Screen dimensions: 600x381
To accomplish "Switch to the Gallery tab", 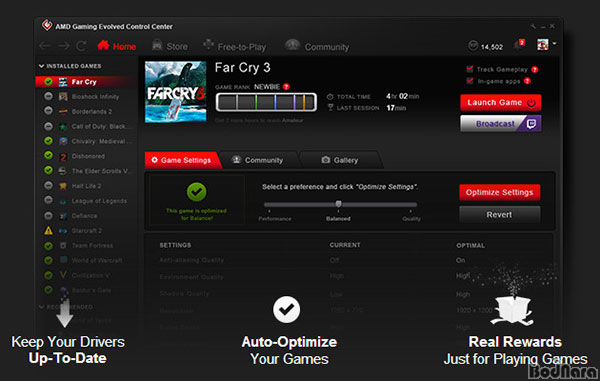I will [340, 160].
